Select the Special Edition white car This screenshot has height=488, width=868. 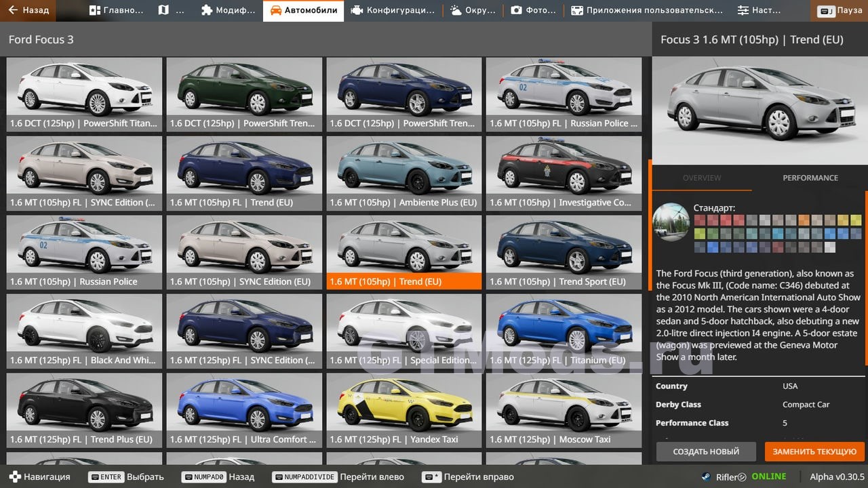[404, 331]
